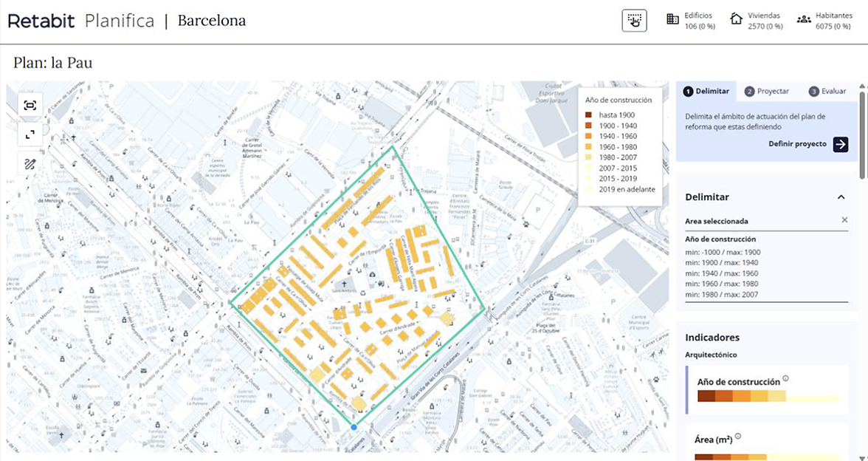Click the Viviendas house icon
Viewport: 868px width, 461px height.
point(736,20)
